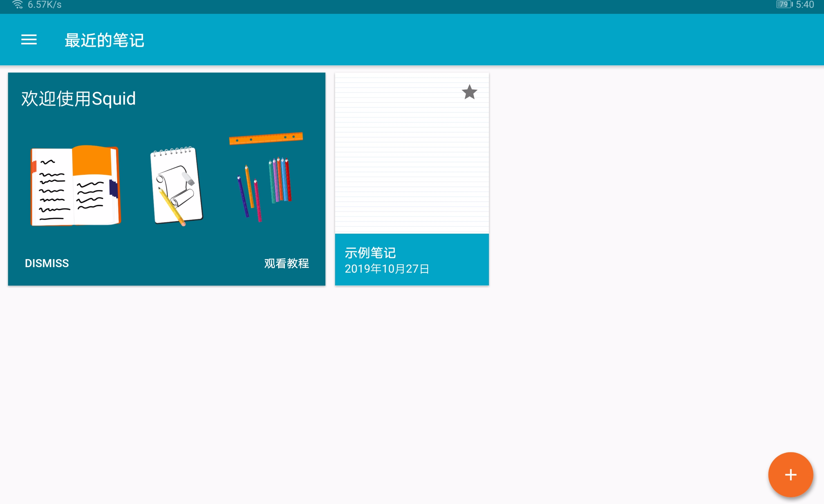The image size is (824, 504).
Task: Select the note title 示例笔记
Action: pyautogui.click(x=370, y=253)
